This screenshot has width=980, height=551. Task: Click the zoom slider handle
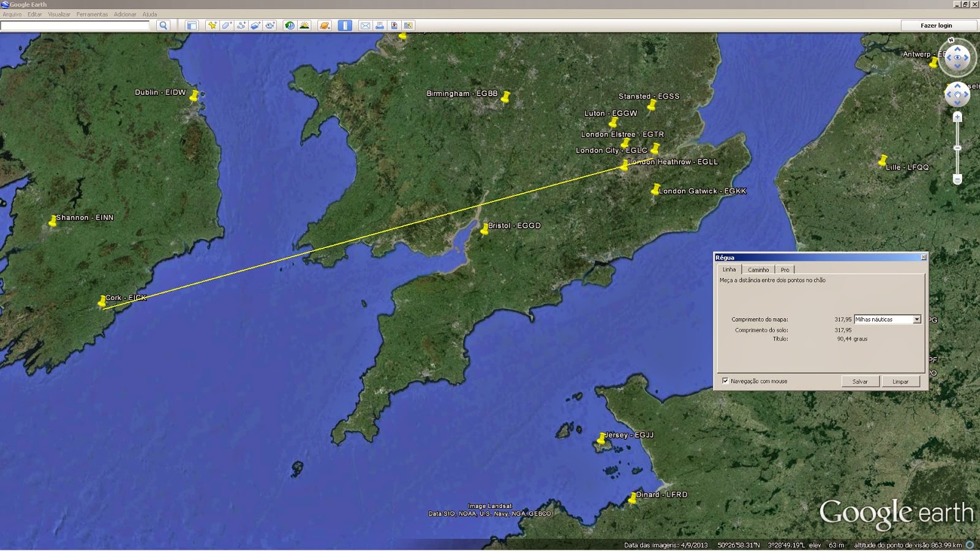(957, 148)
